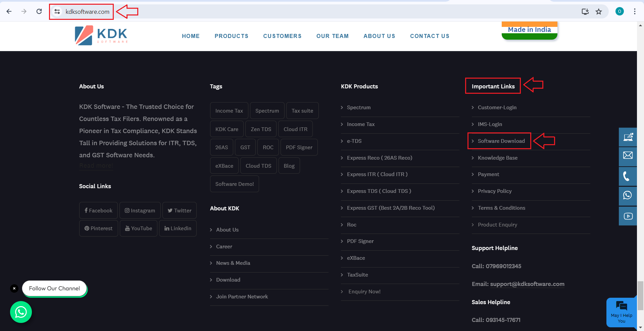Click the install app icon in address bar

click(x=585, y=12)
